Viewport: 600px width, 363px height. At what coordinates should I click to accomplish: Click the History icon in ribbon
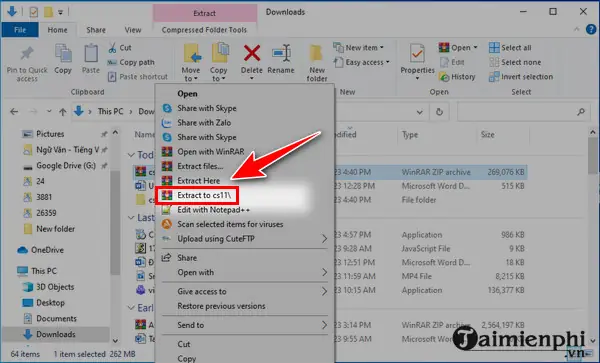coord(444,77)
